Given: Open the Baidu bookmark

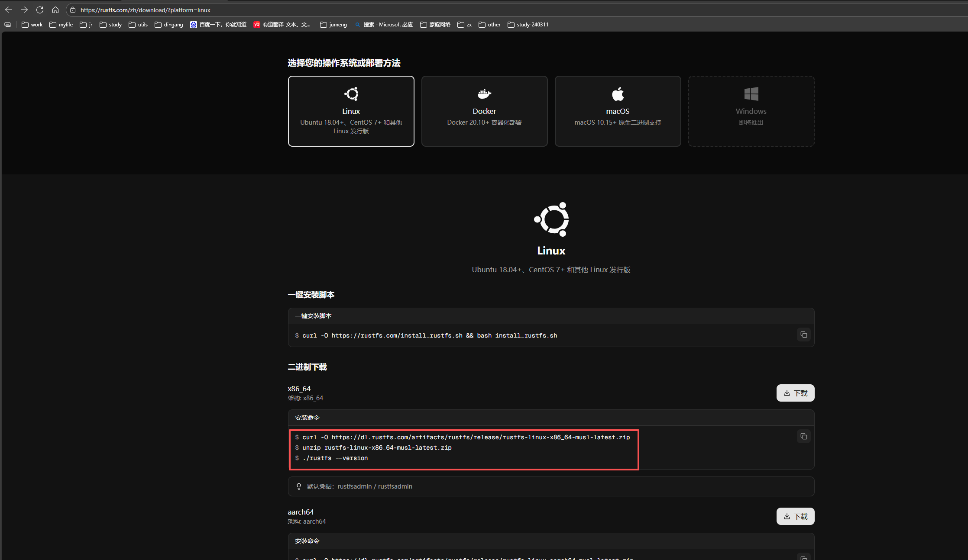Looking at the screenshot, I should point(218,25).
